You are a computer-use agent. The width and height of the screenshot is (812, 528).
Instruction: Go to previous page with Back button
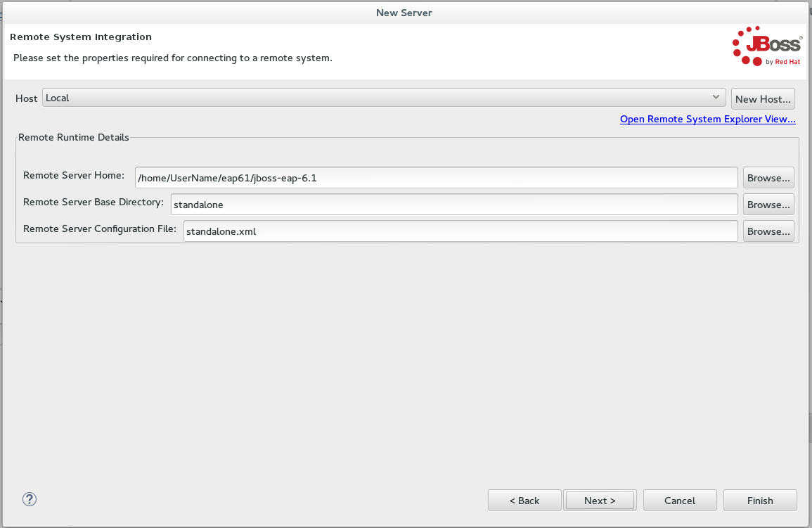coord(524,501)
